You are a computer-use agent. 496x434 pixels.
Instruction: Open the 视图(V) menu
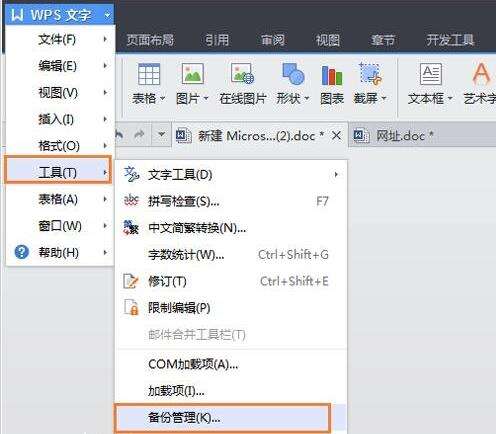pyautogui.click(x=60, y=93)
